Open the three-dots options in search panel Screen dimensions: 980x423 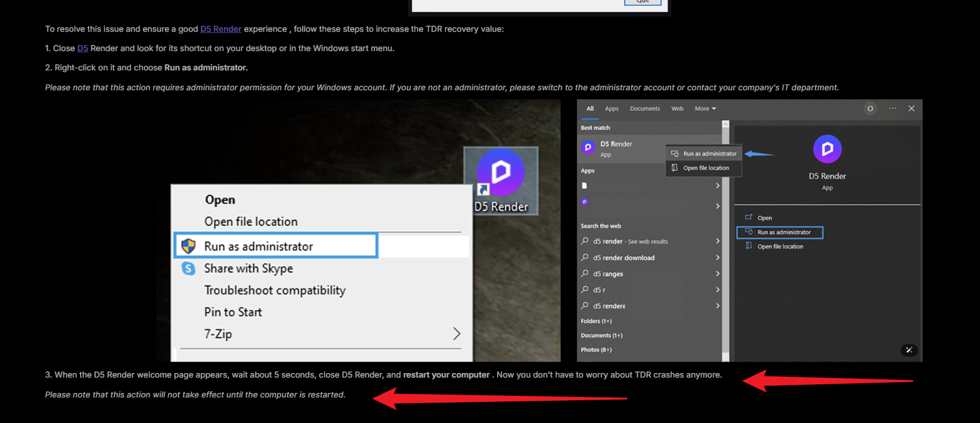(x=893, y=108)
